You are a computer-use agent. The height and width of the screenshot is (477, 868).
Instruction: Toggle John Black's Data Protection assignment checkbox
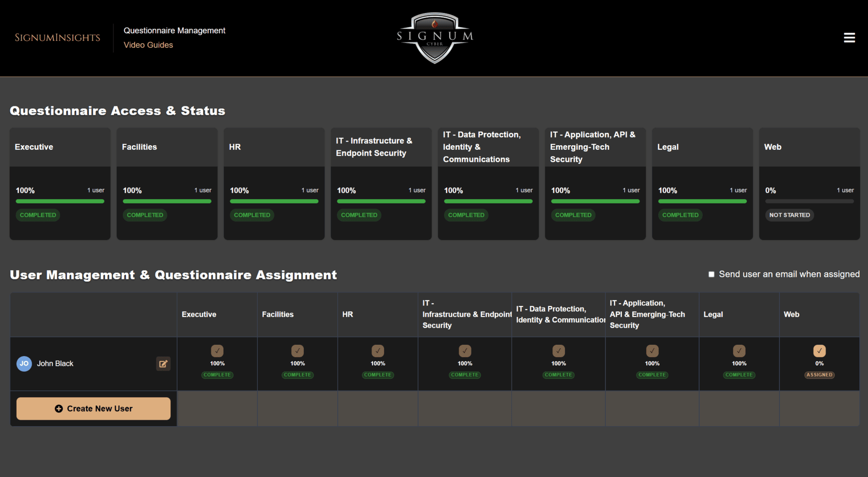[x=559, y=351]
